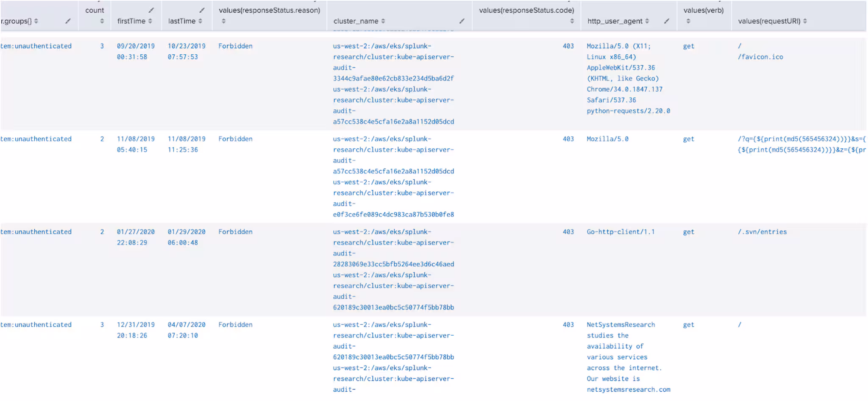This screenshot has height=401, width=868.
Task: Click the edit pencil on cluster_name column
Action: (x=462, y=21)
